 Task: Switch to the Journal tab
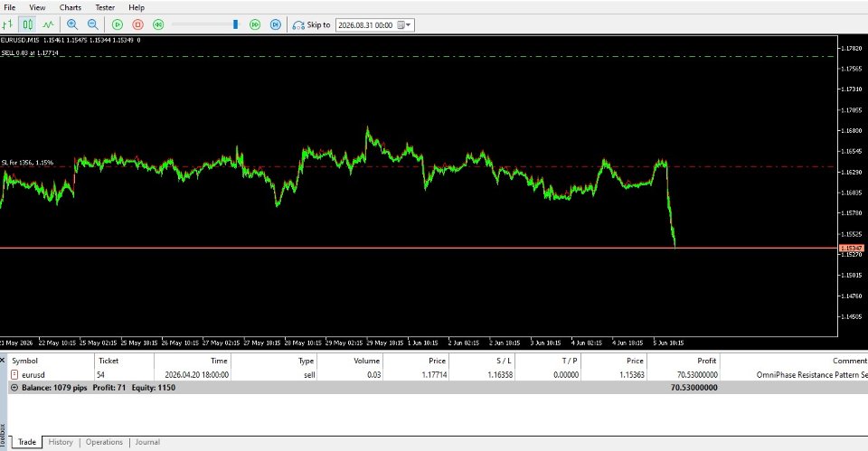pos(147,442)
